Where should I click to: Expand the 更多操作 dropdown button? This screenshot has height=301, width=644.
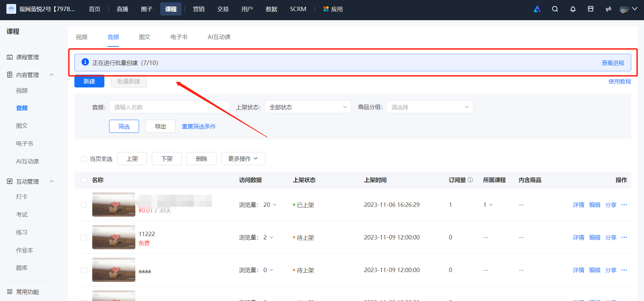point(243,159)
